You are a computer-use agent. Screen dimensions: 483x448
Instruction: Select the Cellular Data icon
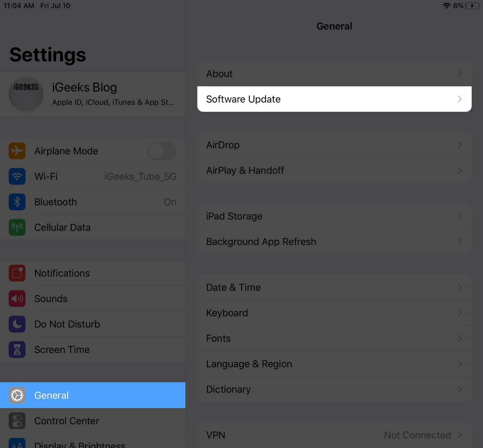point(17,227)
